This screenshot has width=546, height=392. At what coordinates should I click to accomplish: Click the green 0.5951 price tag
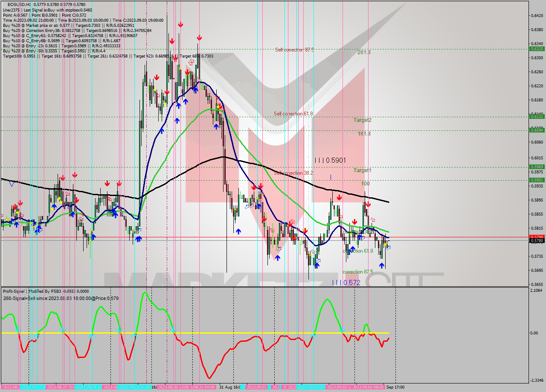point(536,180)
